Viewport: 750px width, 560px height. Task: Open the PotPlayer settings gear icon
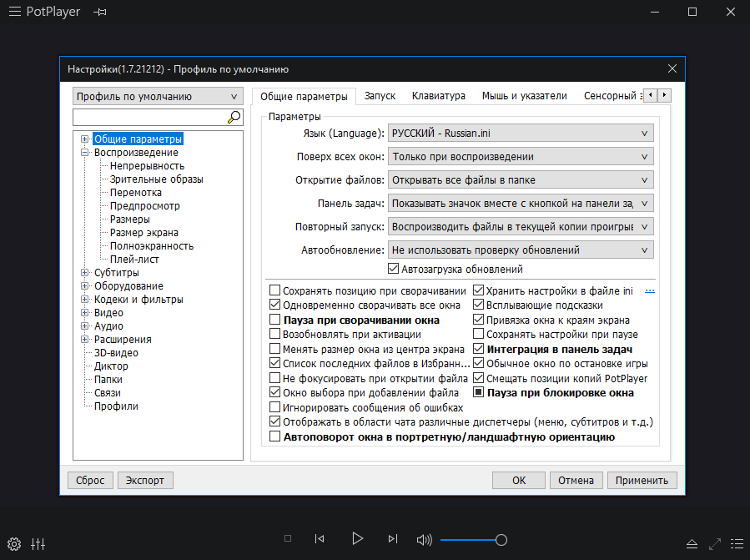pyautogui.click(x=13, y=543)
